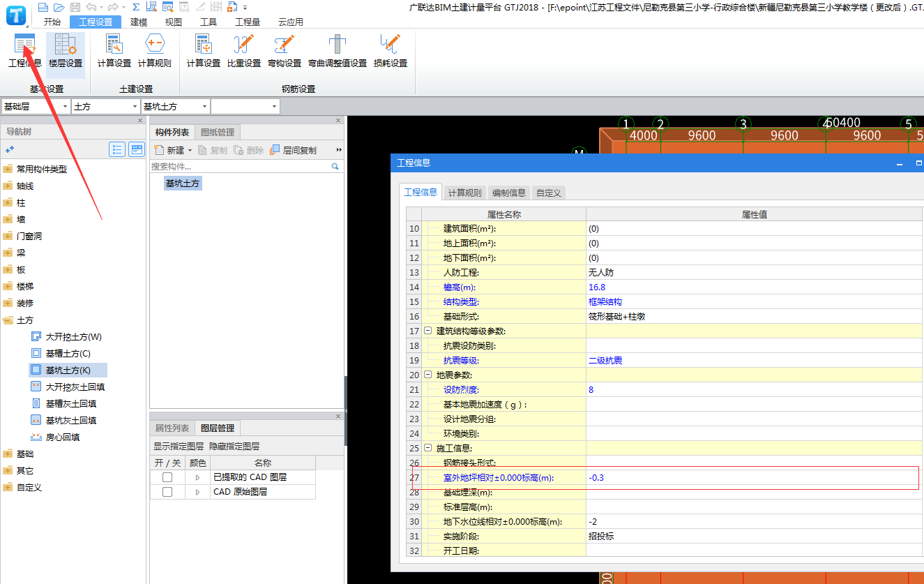Open 弯曲调整值设置 in the ribbon

pos(338,50)
